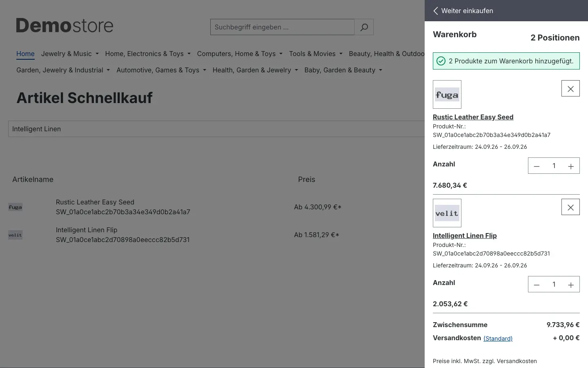Screen dimensions: 588x368
Task: Click the Versandkosten value + 0,00 €
Action: (566, 338)
